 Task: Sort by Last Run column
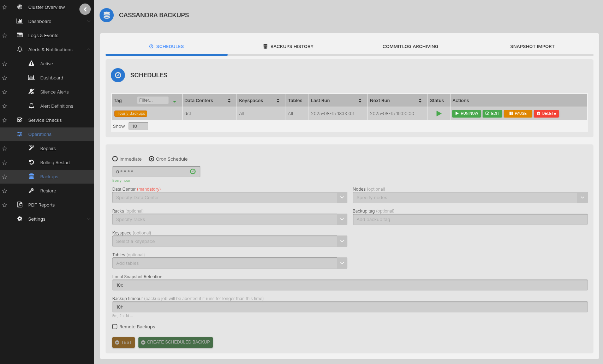click(360, 101)
